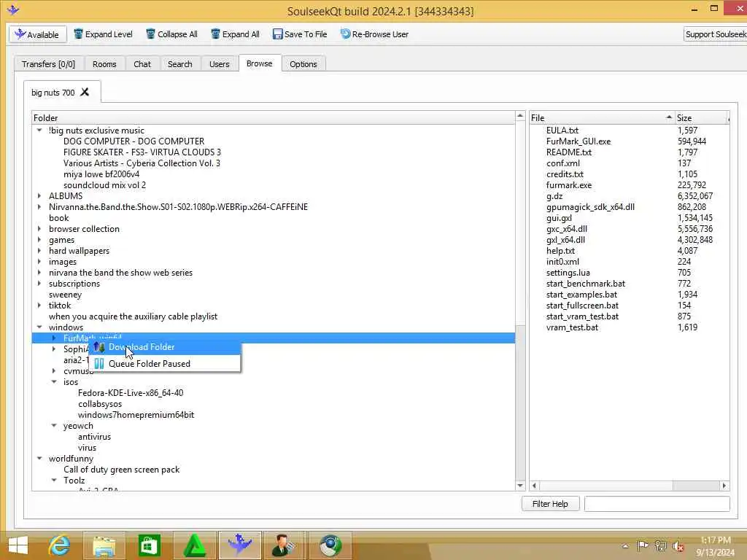This screenshot has height=560, width=747.
Task: Select the soundcloud mix vol 2 folder
Action: pos(105,184)
